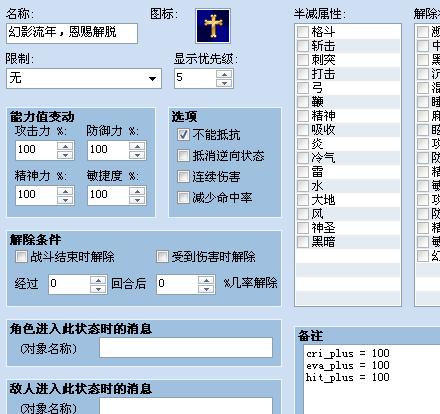The image size is (440, 414).
Task: Click 备注 notes area with cri_plus text
Action: pyautogui.click(x=372, y=379)
